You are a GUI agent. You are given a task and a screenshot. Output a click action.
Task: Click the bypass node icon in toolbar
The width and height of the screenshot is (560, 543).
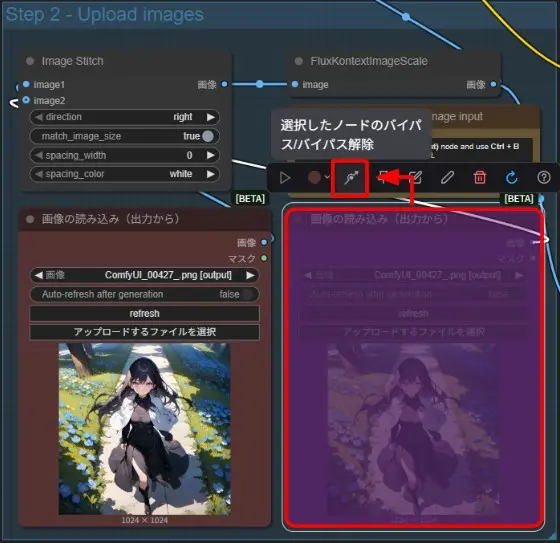point(351,177)
